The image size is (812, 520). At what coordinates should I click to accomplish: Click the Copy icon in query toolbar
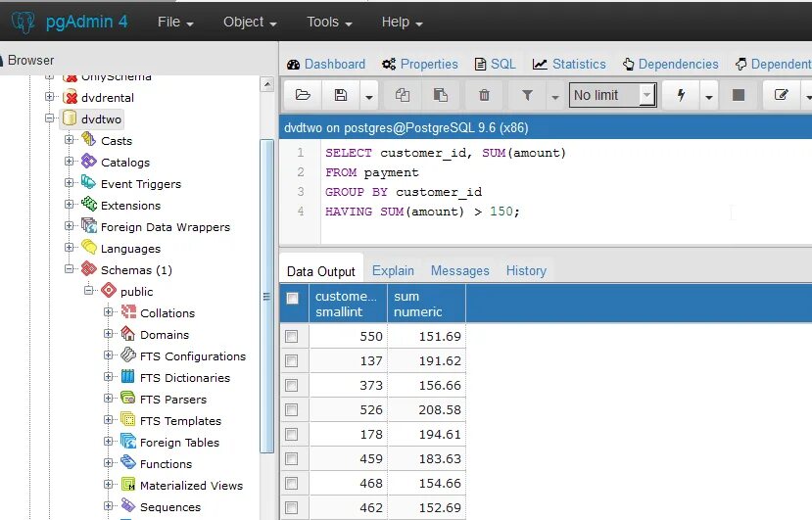[x=403, y=95]
